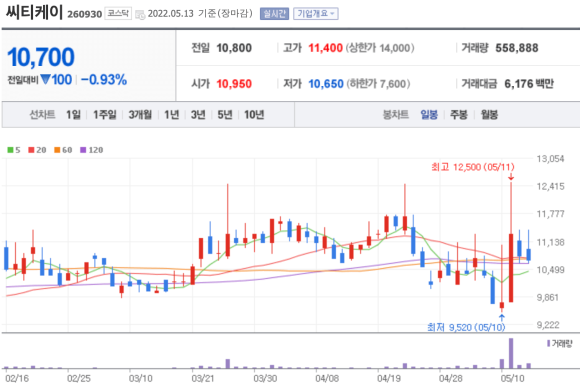Viewport: 580px width, 390px height.
Task: Click the red 20-day average legend swatch
Action: tap(31, 150)
